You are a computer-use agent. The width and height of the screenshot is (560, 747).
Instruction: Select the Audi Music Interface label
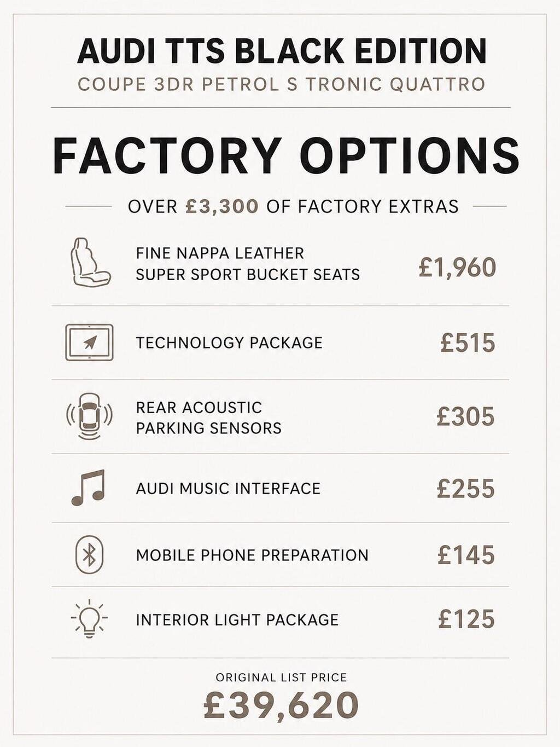pos(228,488)
